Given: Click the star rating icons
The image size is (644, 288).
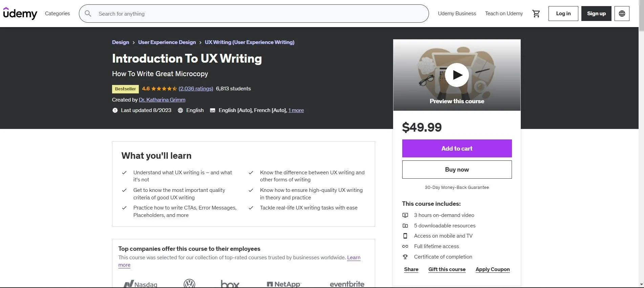Looking at the screenshot, I should tap(164, 89).
